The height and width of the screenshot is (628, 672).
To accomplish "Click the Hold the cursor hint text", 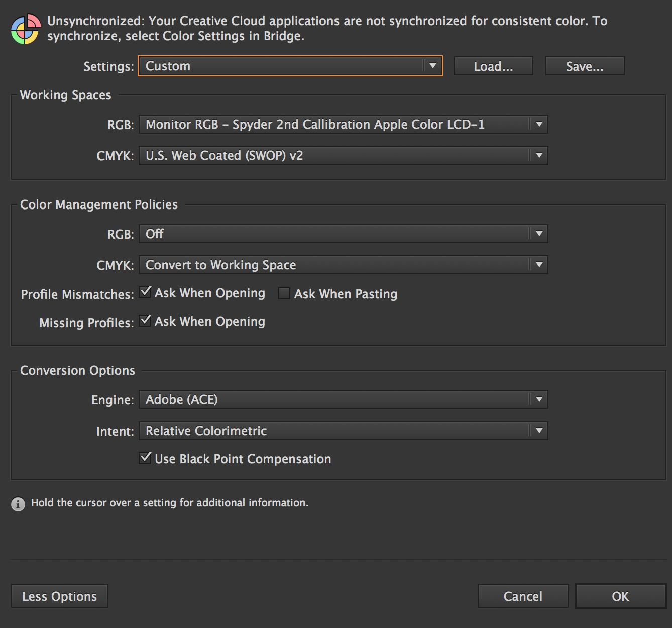I will coord(170,503).
